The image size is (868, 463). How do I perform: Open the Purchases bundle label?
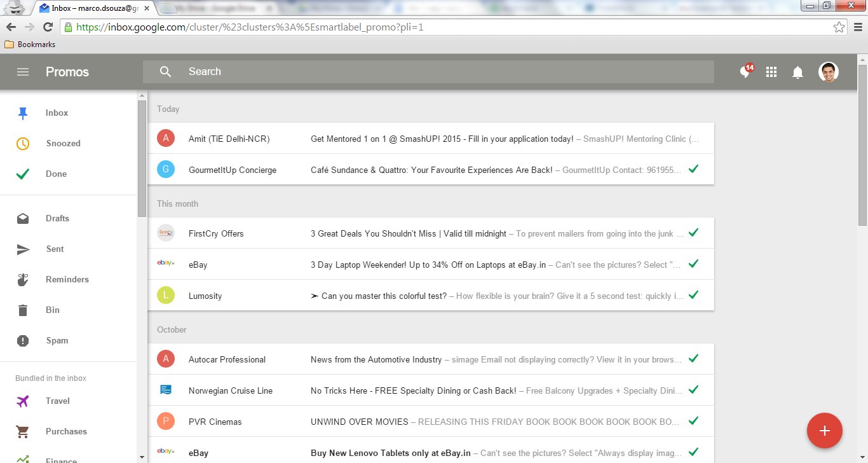(x=66, y=431)
